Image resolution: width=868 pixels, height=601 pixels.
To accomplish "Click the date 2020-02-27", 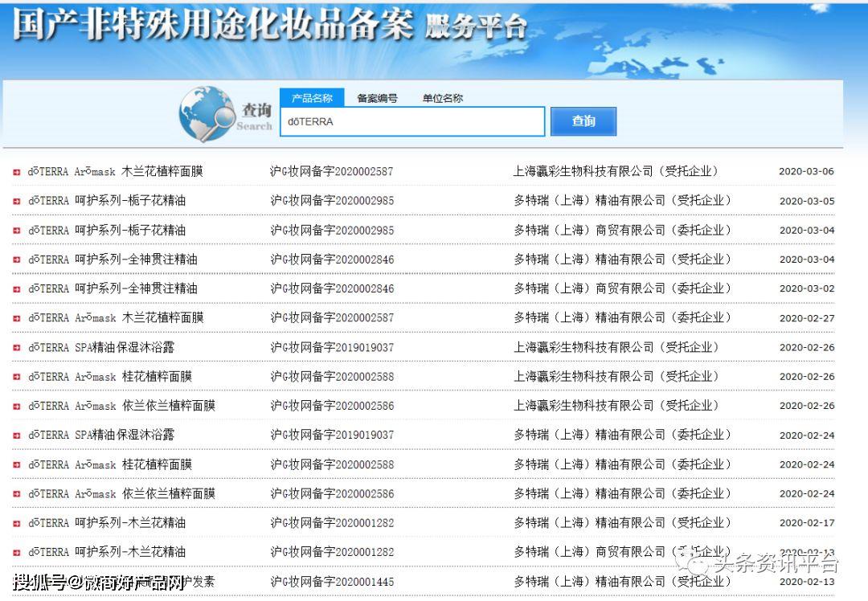I will pyautogui.click(x=807, y=319).
